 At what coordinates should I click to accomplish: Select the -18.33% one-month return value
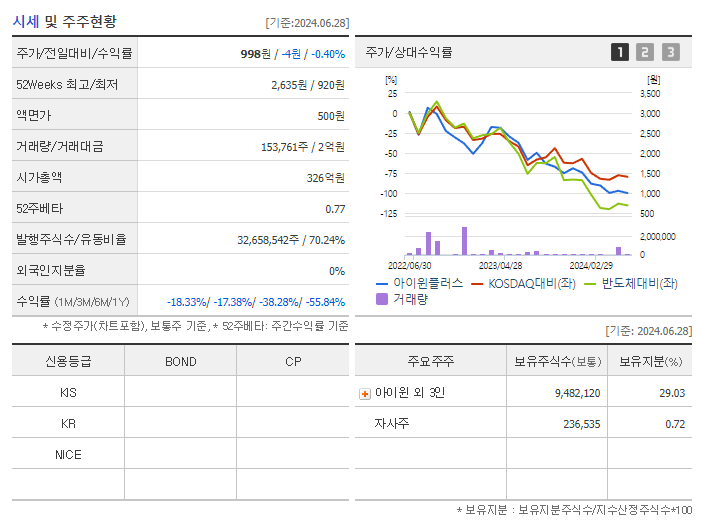click(x=187, y=302)
